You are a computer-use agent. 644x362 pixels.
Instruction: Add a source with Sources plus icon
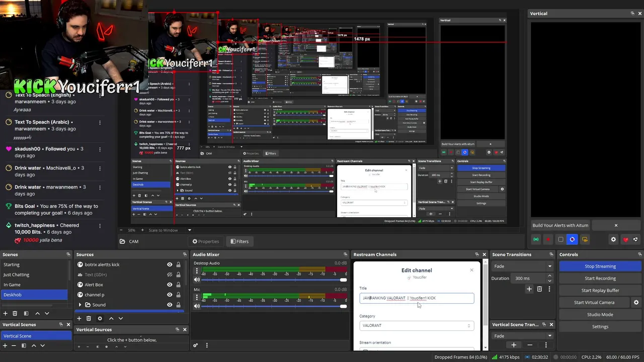pos(79,318)
